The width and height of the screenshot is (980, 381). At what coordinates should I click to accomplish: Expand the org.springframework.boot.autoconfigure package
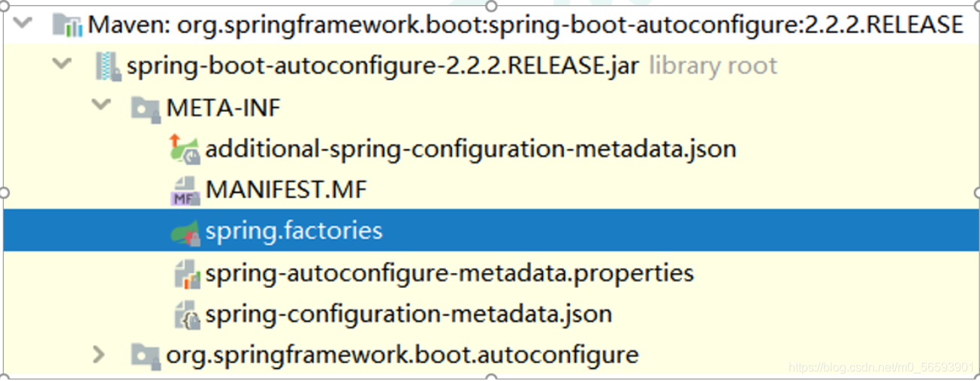pyautogui.click(x=98, y=354)
